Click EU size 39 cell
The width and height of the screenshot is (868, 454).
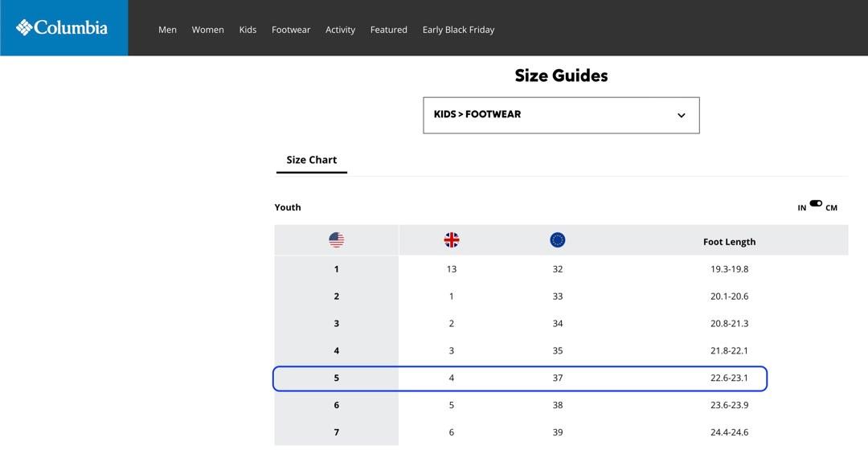click(558, 432)
